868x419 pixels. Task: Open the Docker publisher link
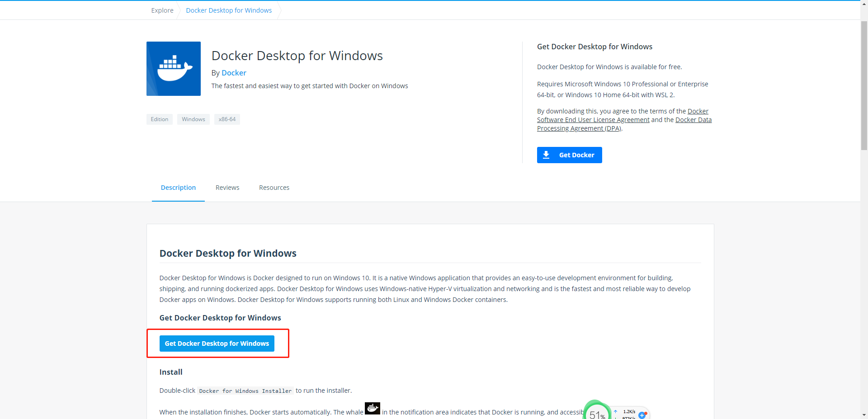click(x=234, y=73)
